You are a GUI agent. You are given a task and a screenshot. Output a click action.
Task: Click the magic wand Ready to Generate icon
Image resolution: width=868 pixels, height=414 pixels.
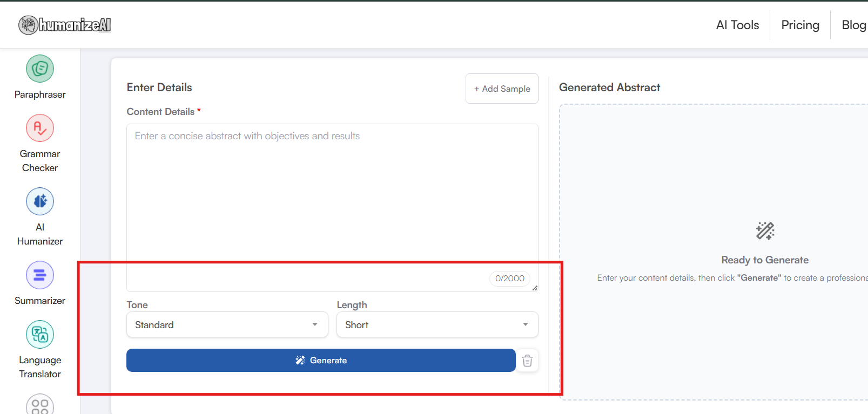point(765,231)
